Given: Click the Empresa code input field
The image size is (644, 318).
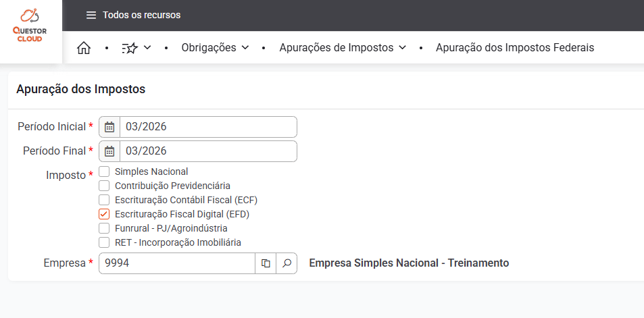Looking at the screenshot, I should 176,263.
